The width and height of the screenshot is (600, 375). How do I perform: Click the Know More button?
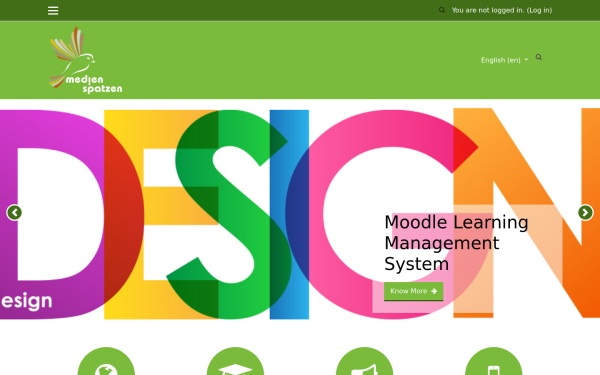413,291
